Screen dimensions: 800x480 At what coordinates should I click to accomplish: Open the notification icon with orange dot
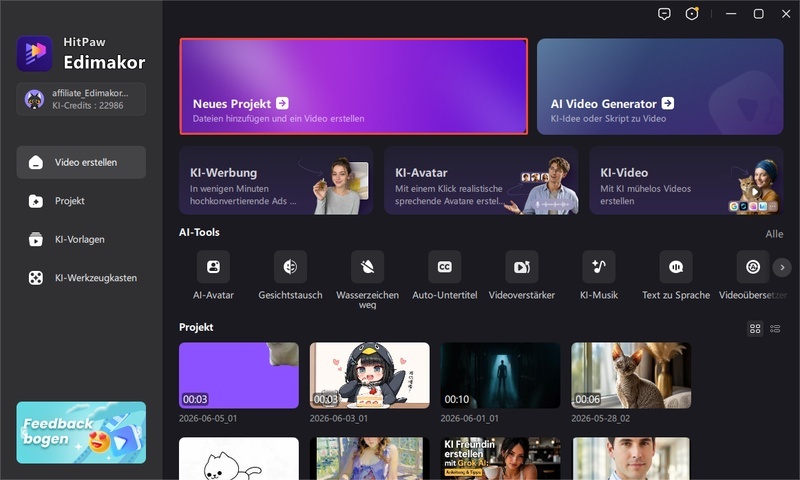(x=692, y=14)
